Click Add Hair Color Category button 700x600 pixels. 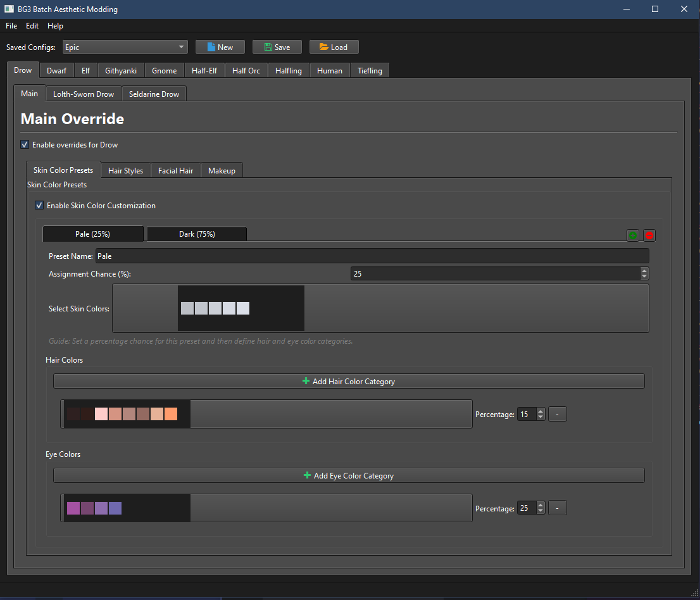click(x=349, y=381)
